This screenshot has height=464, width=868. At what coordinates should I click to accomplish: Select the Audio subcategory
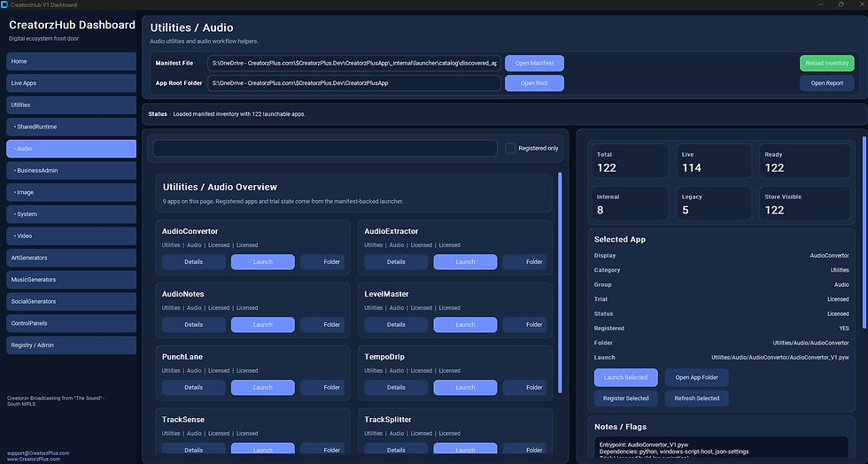pos(72,149)
